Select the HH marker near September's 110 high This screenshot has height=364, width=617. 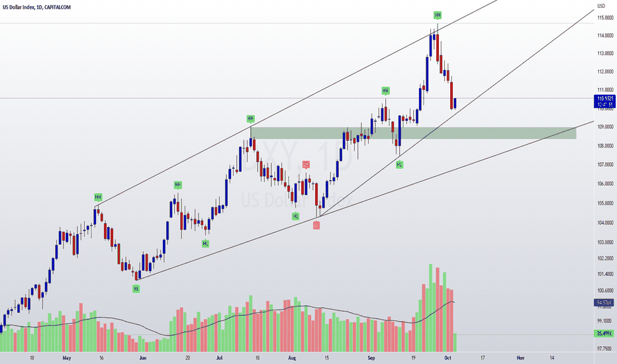385,91
